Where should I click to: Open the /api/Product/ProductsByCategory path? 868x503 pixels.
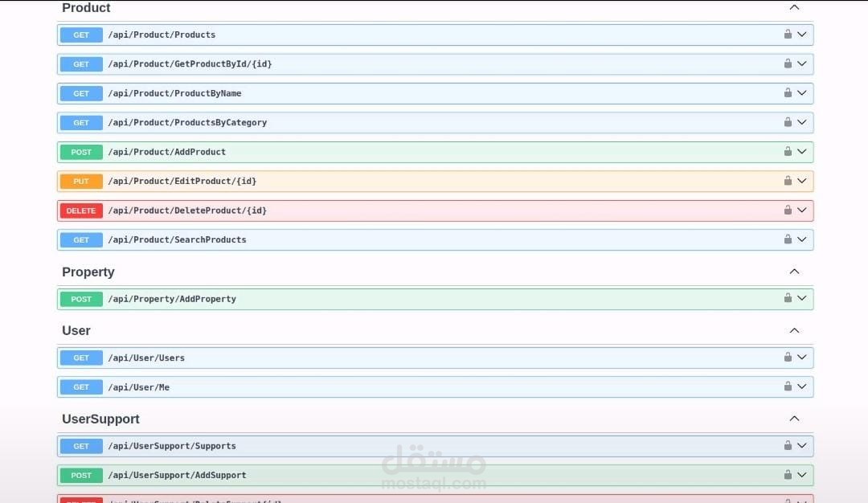(187, 123)
